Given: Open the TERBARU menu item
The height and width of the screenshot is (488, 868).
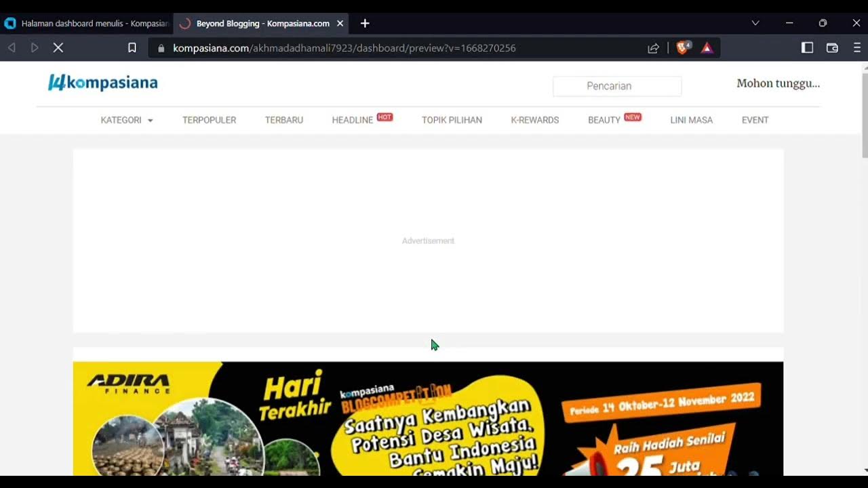Looking at the screenshot, I should 284,120.
